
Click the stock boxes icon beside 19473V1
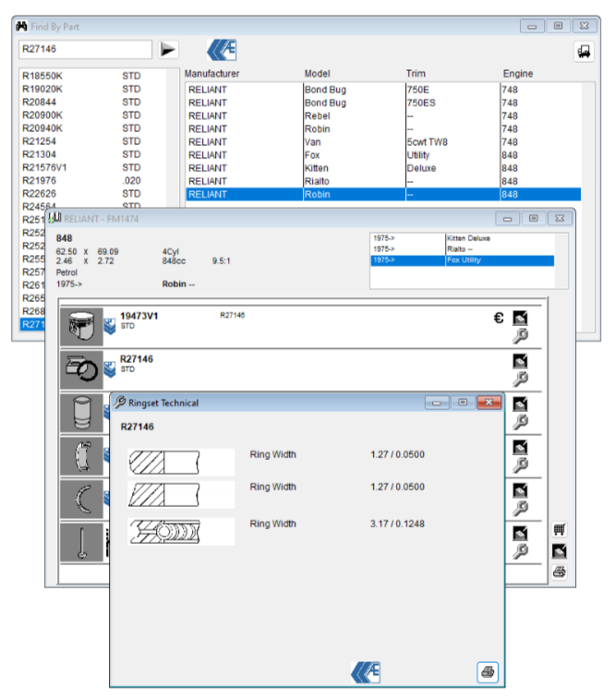click(x=110, y=326)
